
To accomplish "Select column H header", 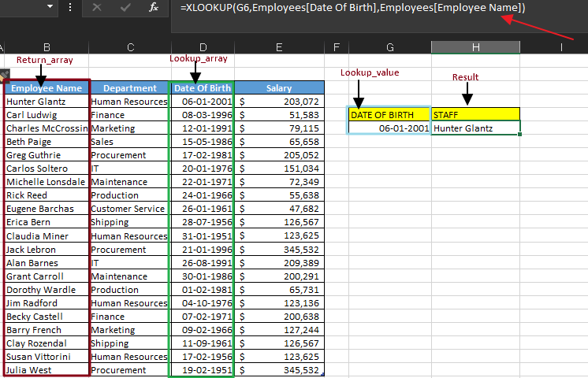I will point(475,47).
